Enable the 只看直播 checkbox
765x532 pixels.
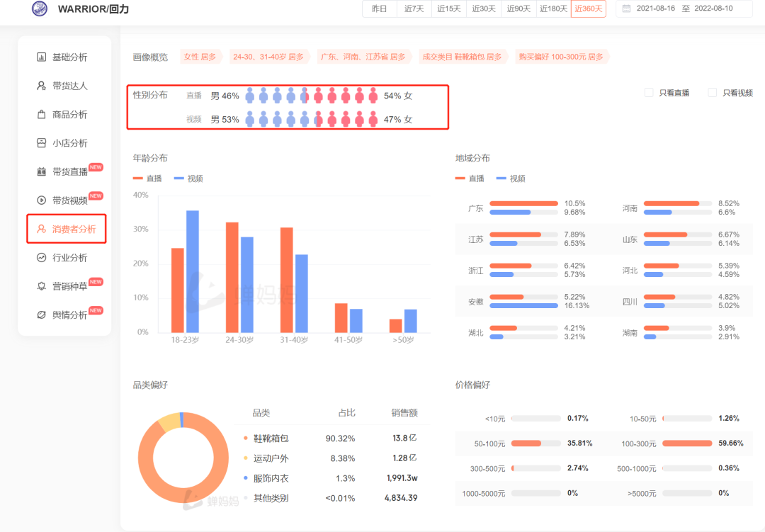(649, 93)
